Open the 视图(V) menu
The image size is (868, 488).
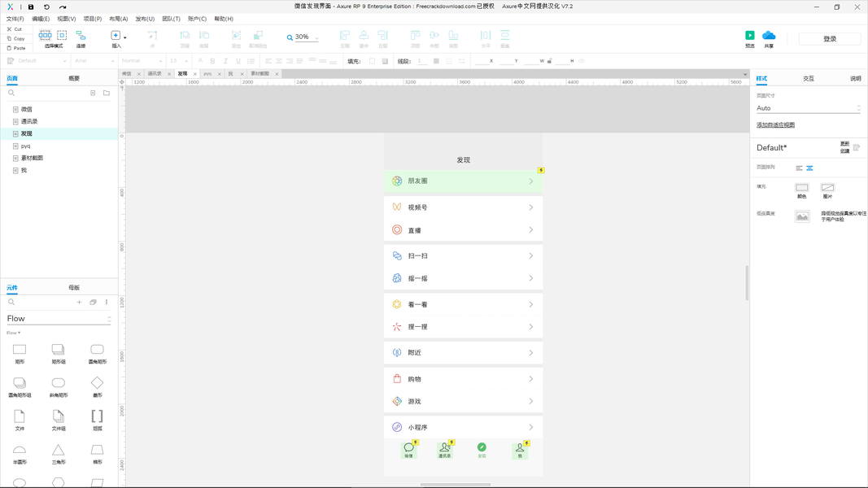coord(67,19)
